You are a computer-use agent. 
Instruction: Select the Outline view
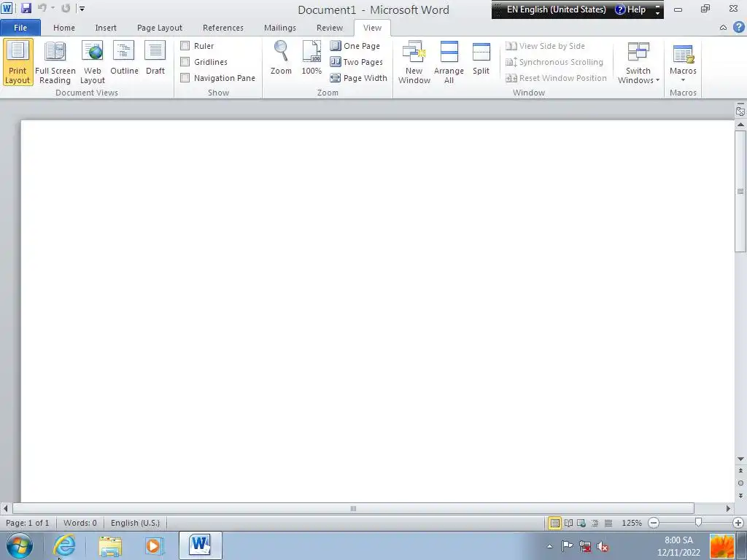(124, 58)
